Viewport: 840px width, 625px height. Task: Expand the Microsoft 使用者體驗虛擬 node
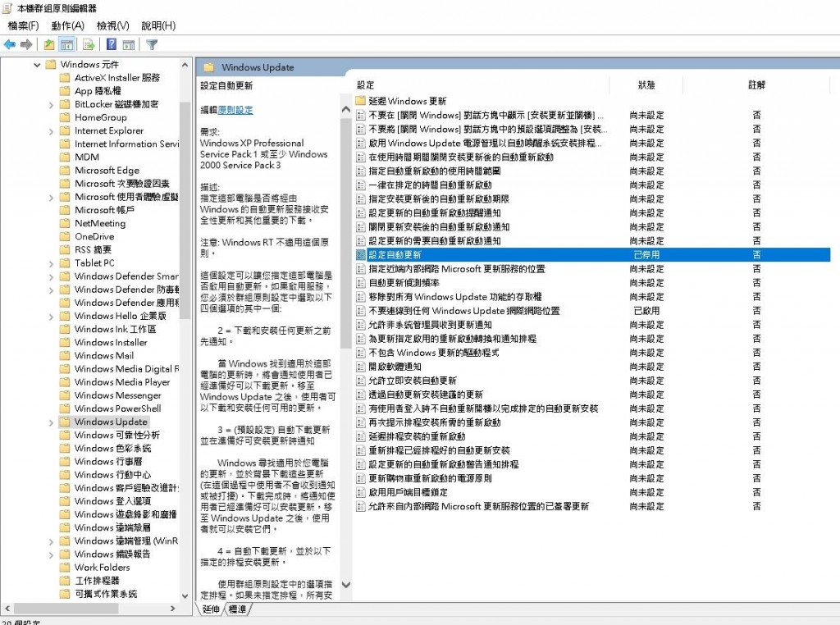point(52,198)
